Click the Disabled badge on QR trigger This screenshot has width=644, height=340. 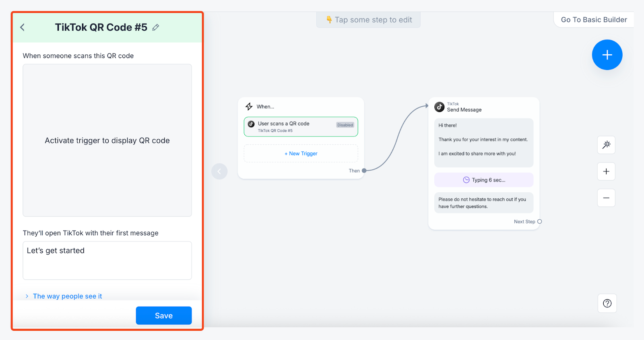[x=345, y=125]
